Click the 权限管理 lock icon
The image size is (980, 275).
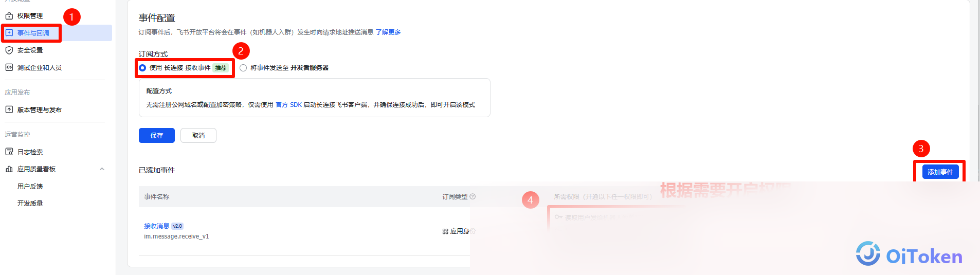coord(9,16)
